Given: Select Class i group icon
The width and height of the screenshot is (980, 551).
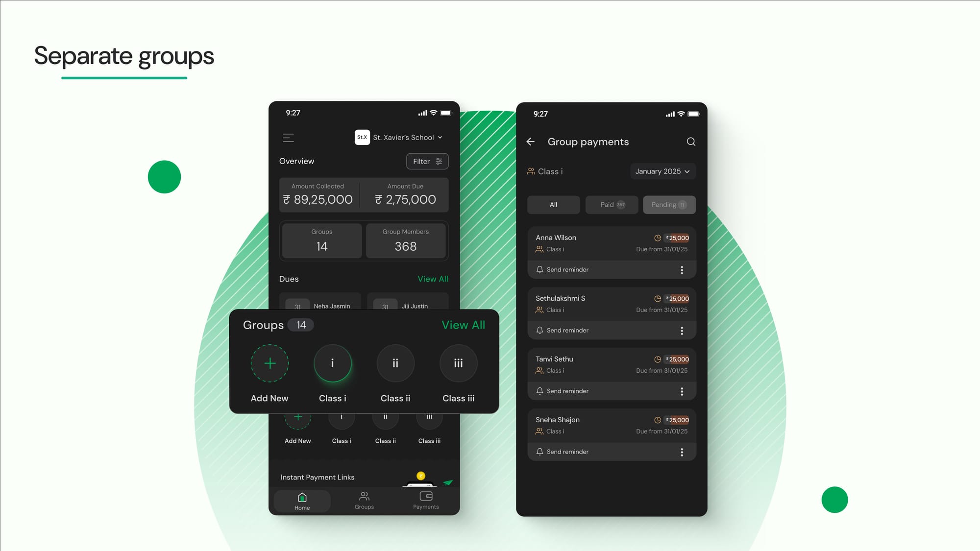Looking at the screenshot, I should pos(332,362).
